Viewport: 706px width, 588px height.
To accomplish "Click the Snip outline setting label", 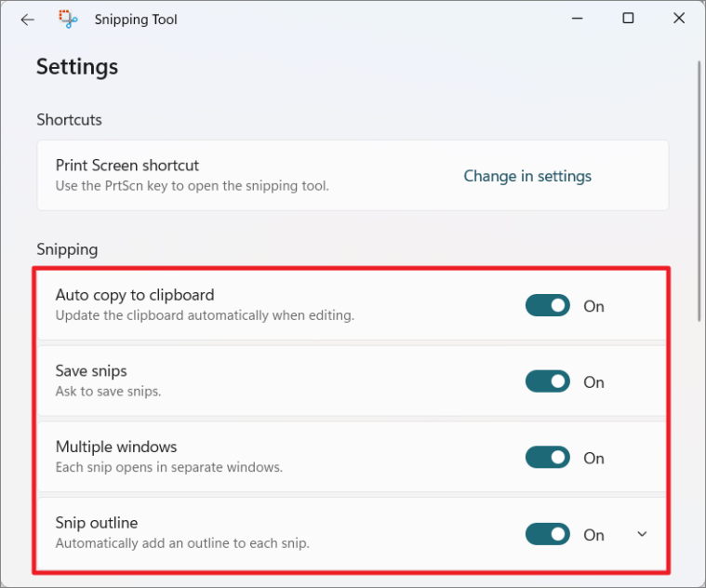I will click(97, 523).
